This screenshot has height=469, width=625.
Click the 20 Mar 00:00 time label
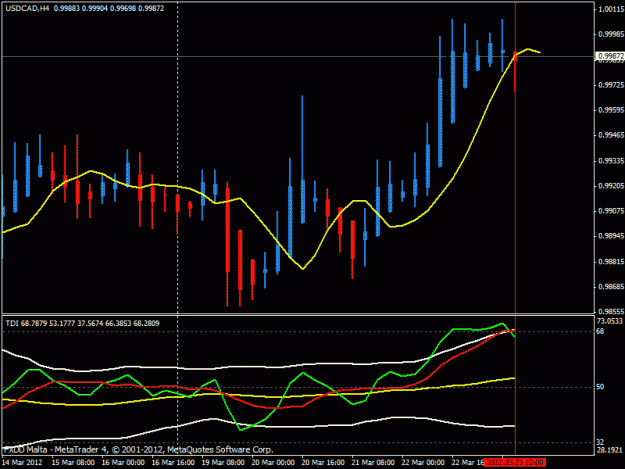tap(273, 463)
